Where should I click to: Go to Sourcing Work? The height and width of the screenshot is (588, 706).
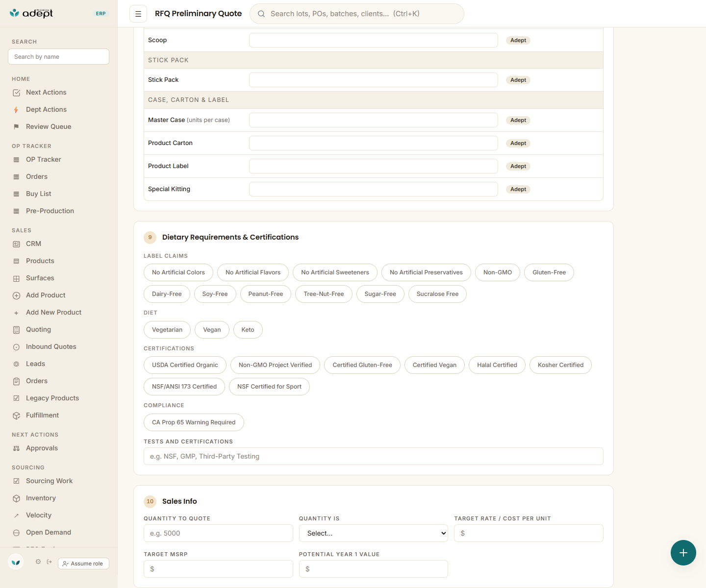pyautogui.click(x=49, y=481)
